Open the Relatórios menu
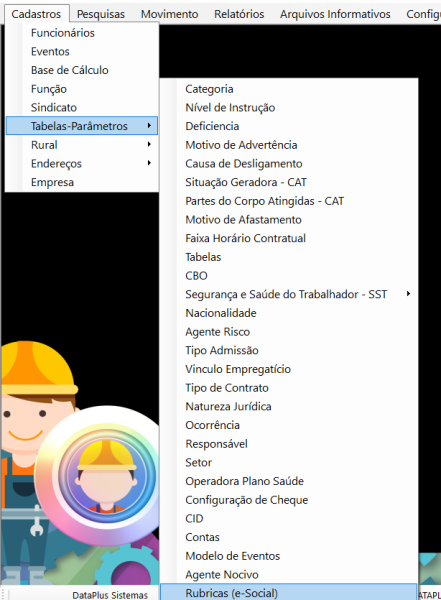This screenshot has height=600, width=441. (x=239, y=14)
